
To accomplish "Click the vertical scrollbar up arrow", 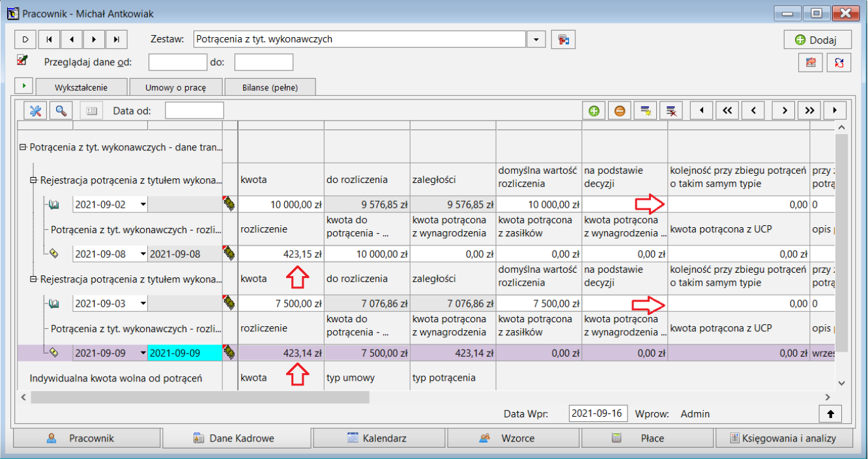I will pos(841,128).
